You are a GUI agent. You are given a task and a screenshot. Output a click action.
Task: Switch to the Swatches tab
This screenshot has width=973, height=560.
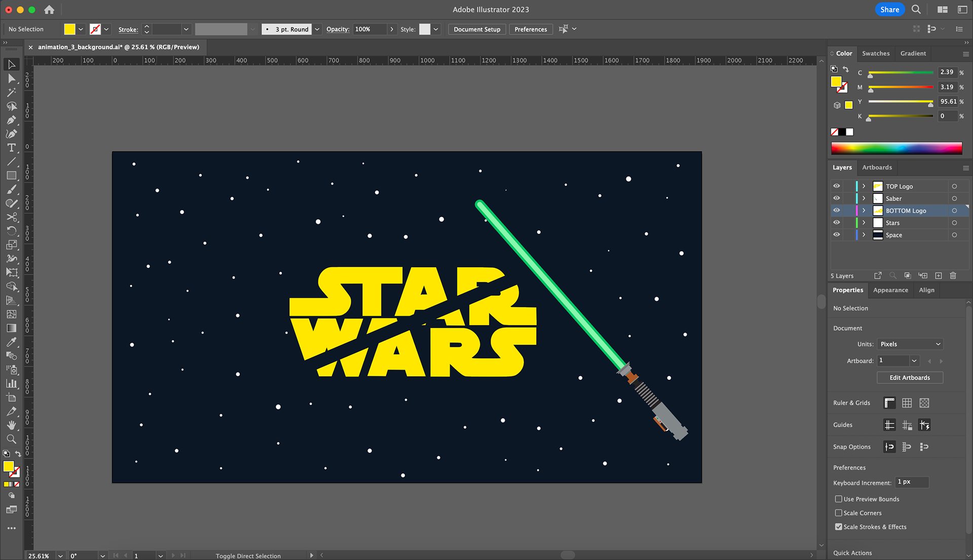tap(876, 53)
